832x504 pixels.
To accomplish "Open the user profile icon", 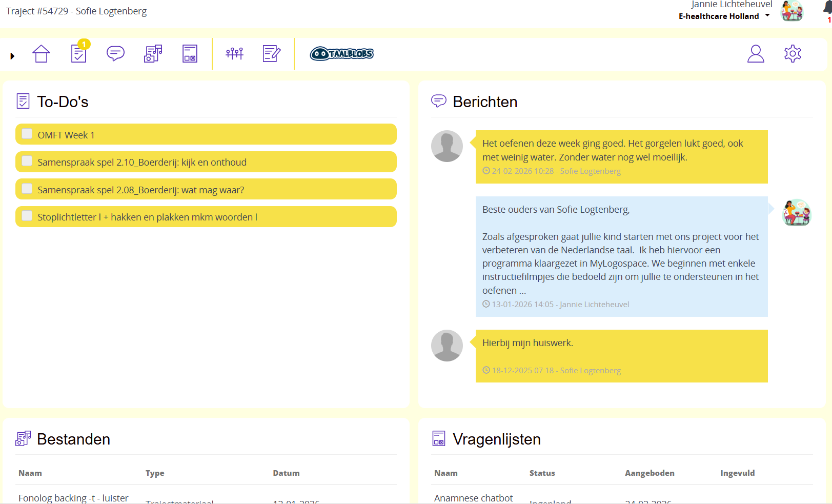I will 755,53.
